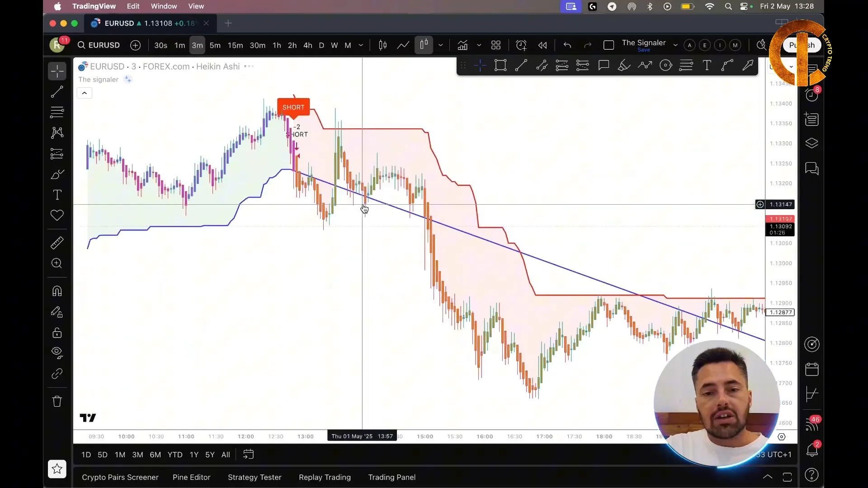Expand the bottom panel with chevron up
The height and width of the screenshot is (488, 868).
click(x=768, y=477)
